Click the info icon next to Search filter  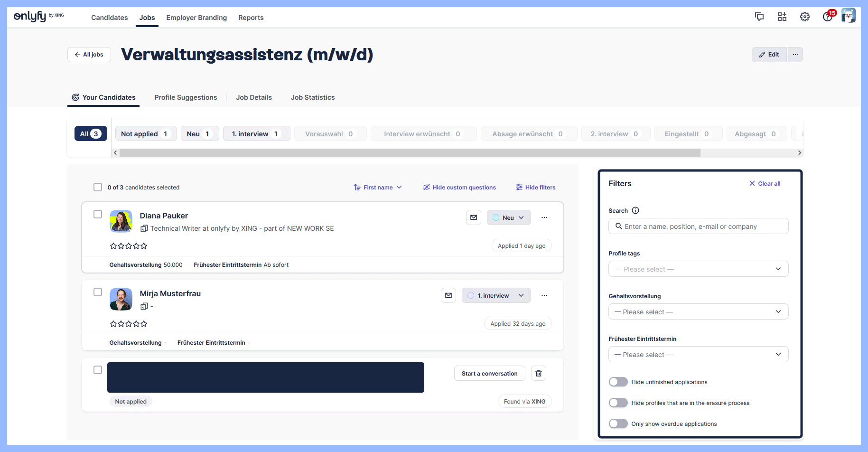635,210
